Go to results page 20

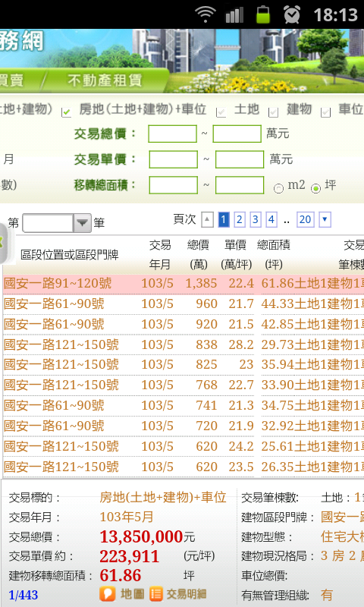click(x=305, y=220)
